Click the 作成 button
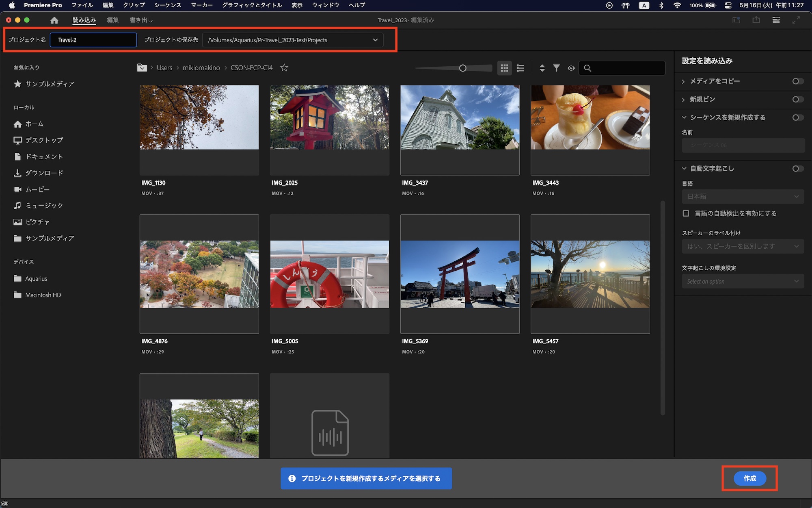The width and height of the screenshot is (812, 508). 749,478
